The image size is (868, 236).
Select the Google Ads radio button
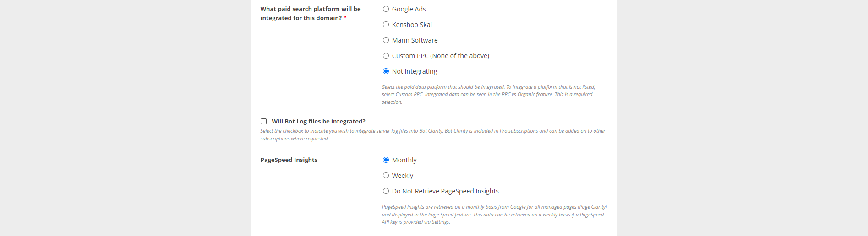coord(386,9)
